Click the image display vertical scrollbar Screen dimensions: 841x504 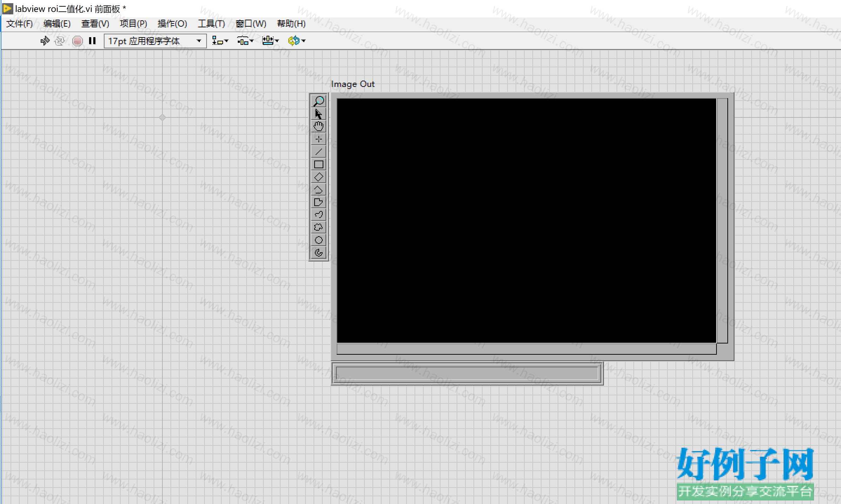click(x=722, y=220)
